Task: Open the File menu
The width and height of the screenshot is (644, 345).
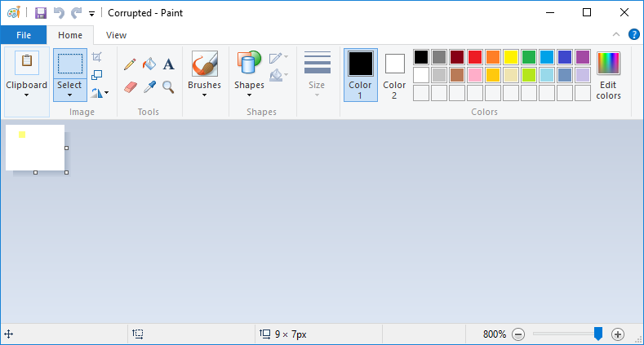Action: [x=24, y=35]
